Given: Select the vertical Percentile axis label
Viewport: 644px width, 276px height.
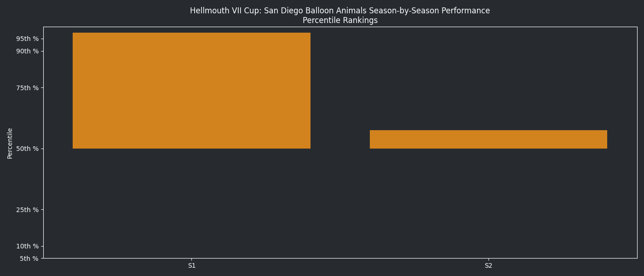Looking at the screenshot, I should (x=10, y=143).
